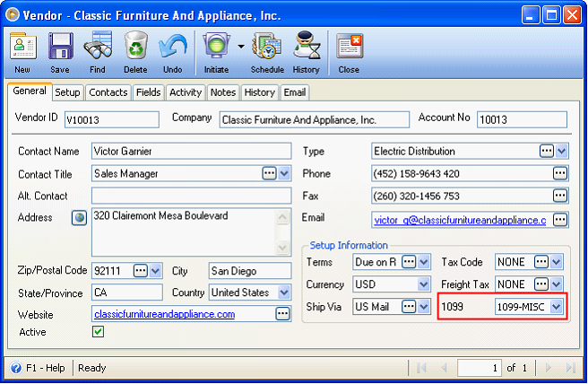
Task: Expand the Type dropdown arrow
Action: click(x=561, y=151)
